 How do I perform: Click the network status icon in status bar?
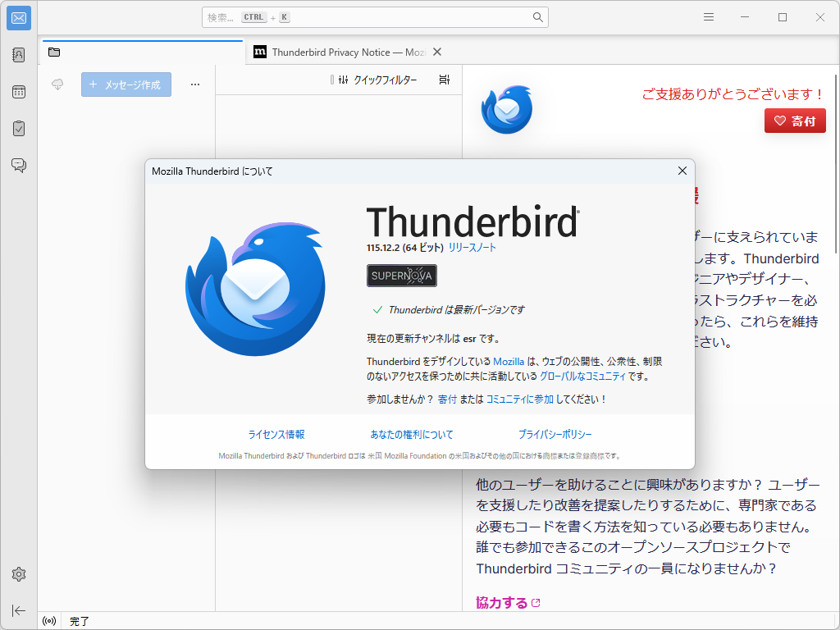(48, 622)
